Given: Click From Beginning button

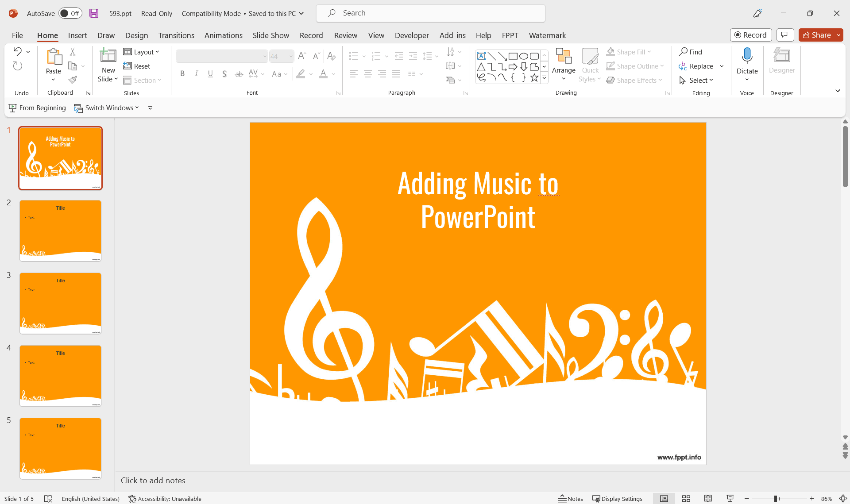Looking at the screenshot, I should [x=37, y=108].
